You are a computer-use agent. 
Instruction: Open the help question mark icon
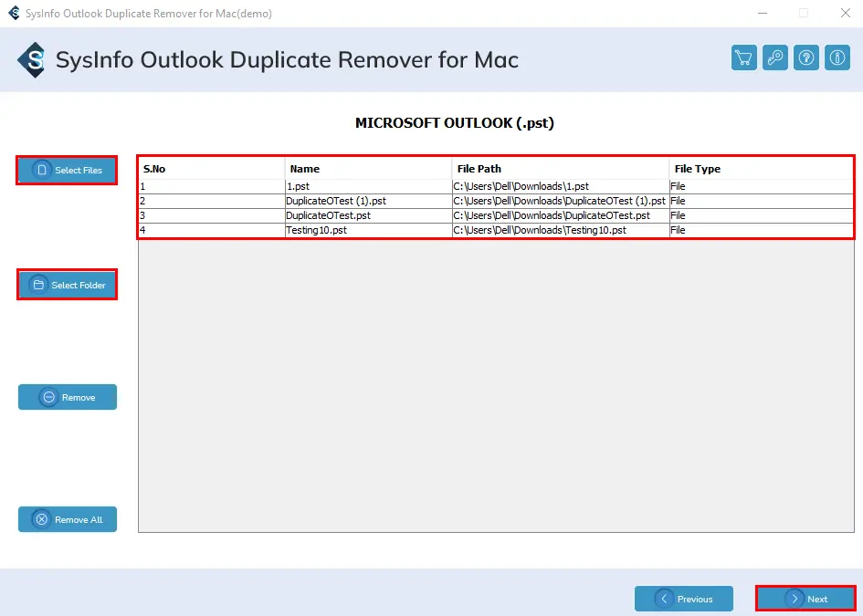[806, 57]
